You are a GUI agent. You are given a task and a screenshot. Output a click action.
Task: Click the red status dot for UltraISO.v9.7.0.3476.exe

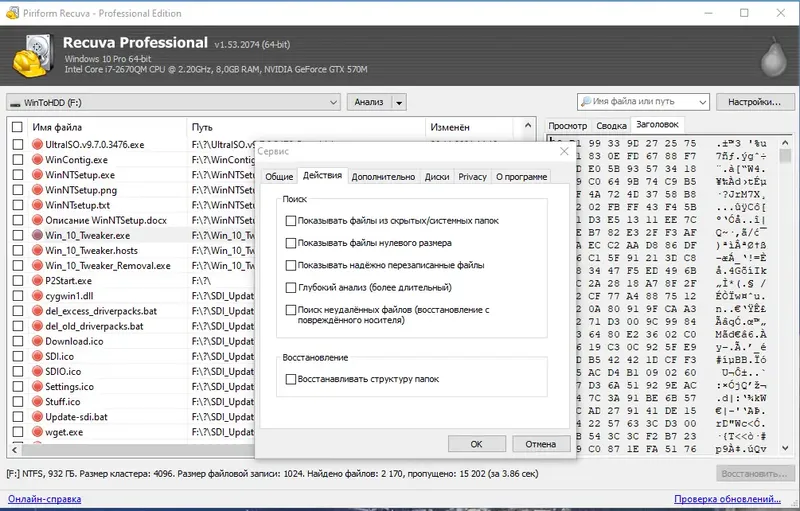pos(37,144)
